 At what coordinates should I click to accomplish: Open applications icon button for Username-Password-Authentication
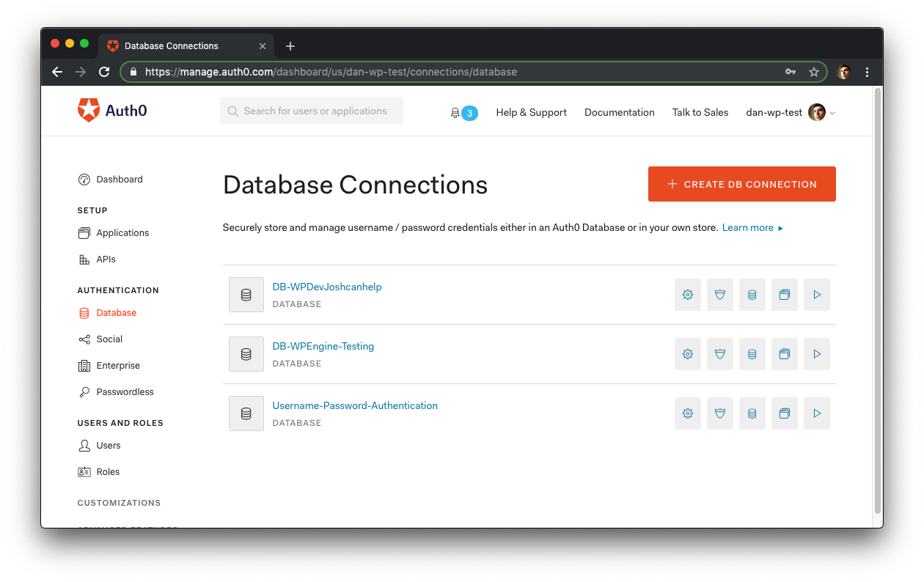pyautogui.click(x=785, y=413)
